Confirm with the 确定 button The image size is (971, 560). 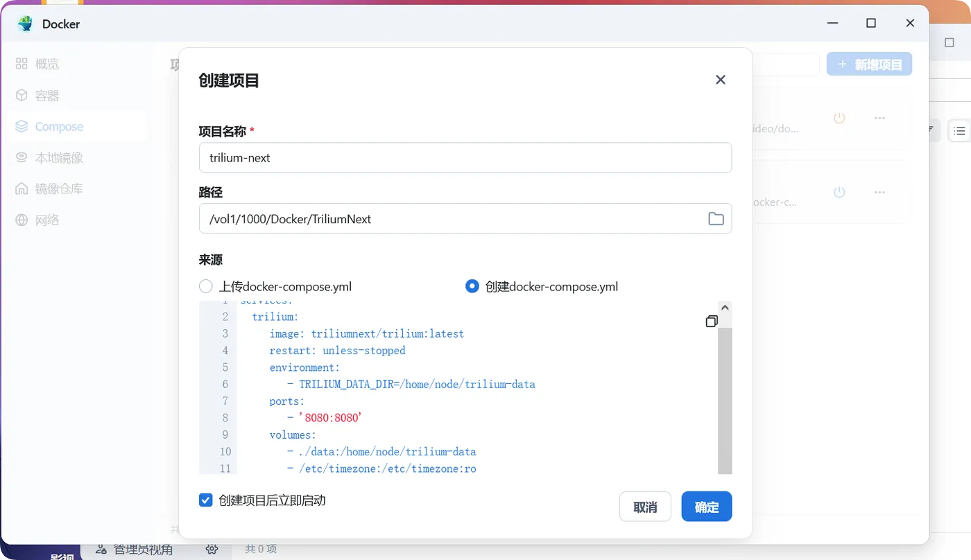coord(707,507)
